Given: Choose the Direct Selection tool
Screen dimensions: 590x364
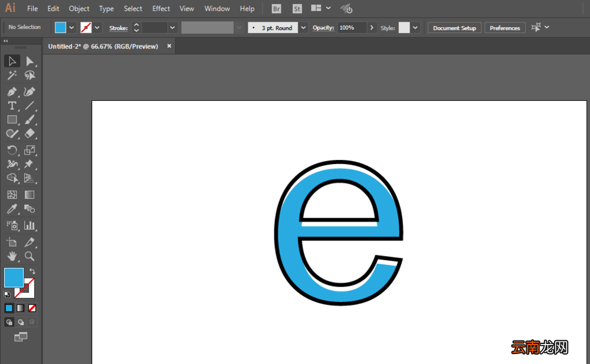Looking at the screenshot, I should coord(29,61).
